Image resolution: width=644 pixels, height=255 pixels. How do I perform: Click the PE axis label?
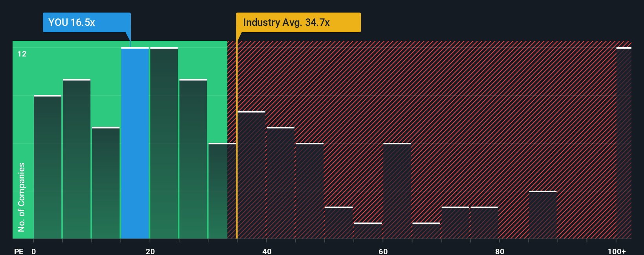click(18, 251)
